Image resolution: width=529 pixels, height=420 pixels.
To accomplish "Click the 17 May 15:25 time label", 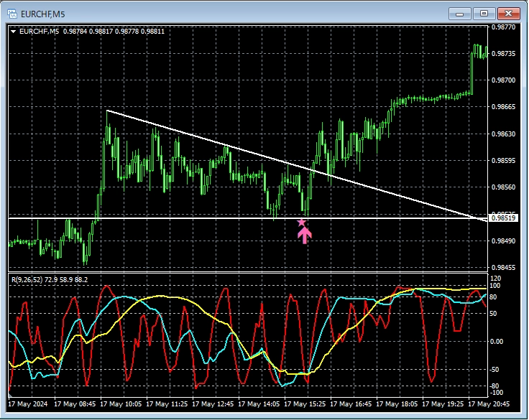I will point(307,404).
